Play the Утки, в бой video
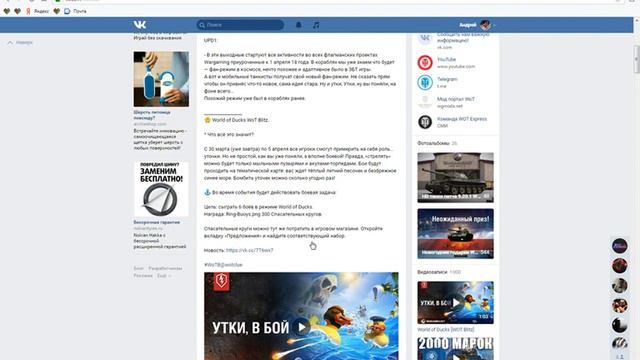 coord(302,327)
